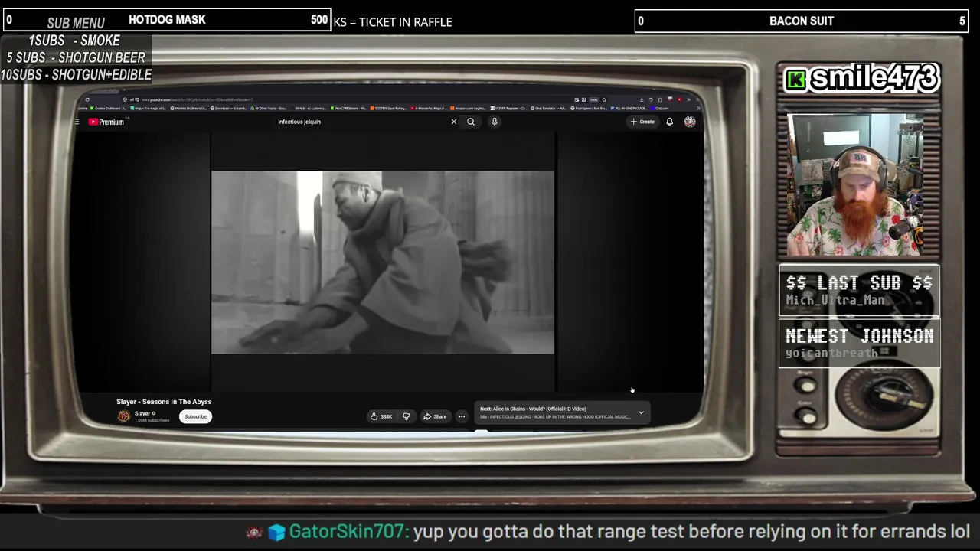
Task: Clear the YouTube search query
Action: (x=453, y=122)
